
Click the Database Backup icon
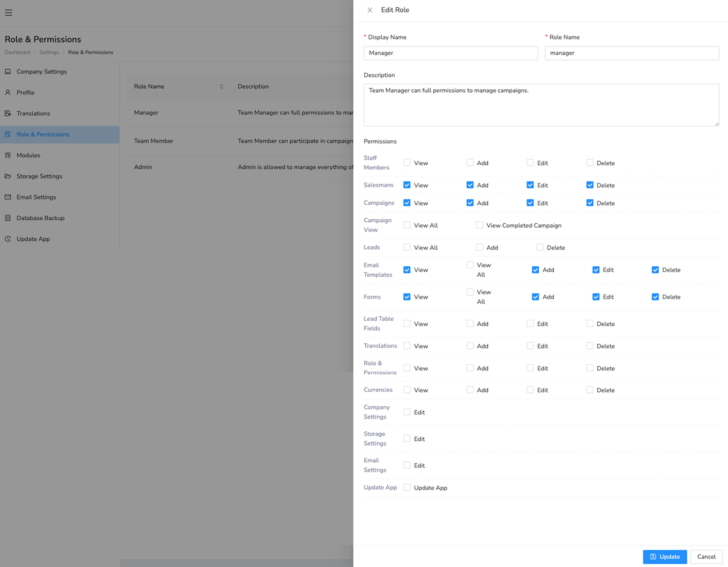click(x=8, y=218)
